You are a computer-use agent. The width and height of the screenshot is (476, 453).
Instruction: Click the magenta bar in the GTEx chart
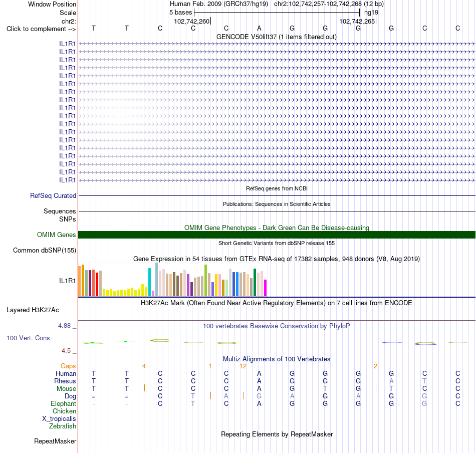pyautogui.click(x=266, y=288)
